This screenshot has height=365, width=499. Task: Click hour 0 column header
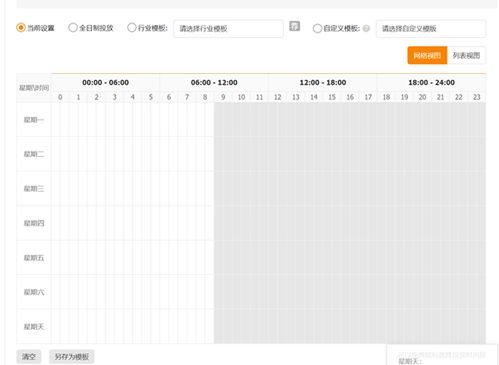[x=60, y=97]
